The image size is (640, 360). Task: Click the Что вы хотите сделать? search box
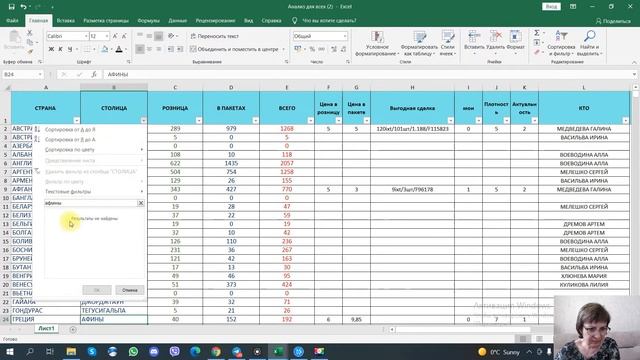point(329,20)
